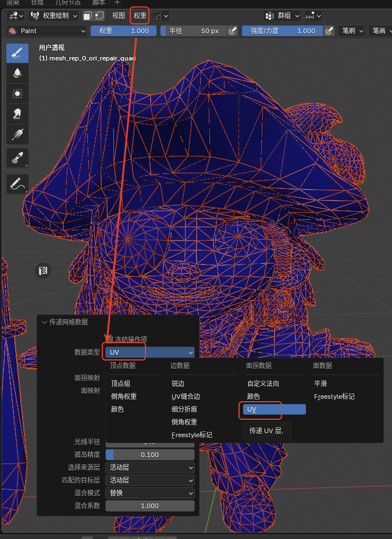This screenshot has width=392, height=539.
Task: Open the Paint brush selector dropdown
Action: point(47,31)
